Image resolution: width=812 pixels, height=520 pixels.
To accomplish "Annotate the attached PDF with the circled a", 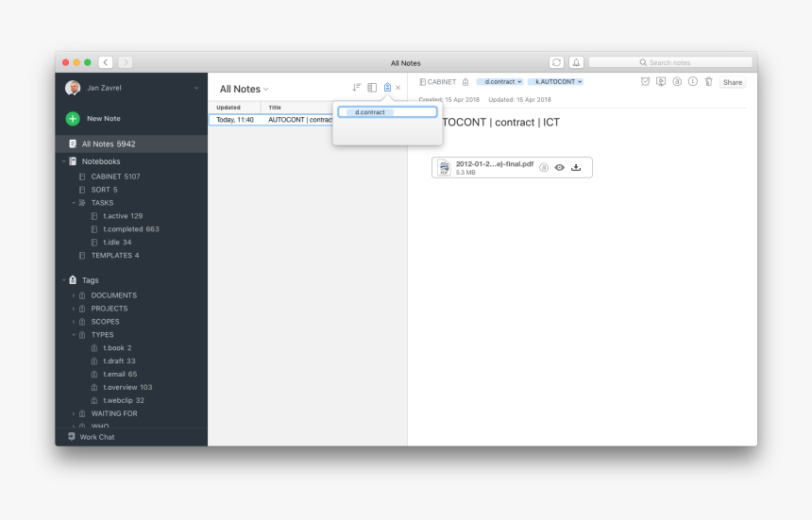I will point(544,168).
